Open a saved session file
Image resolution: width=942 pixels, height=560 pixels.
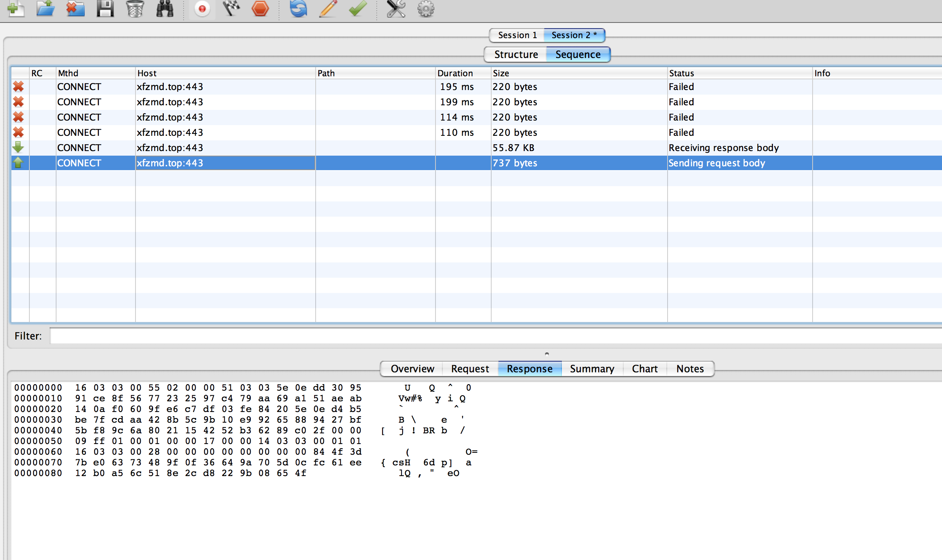pos(45,8)
